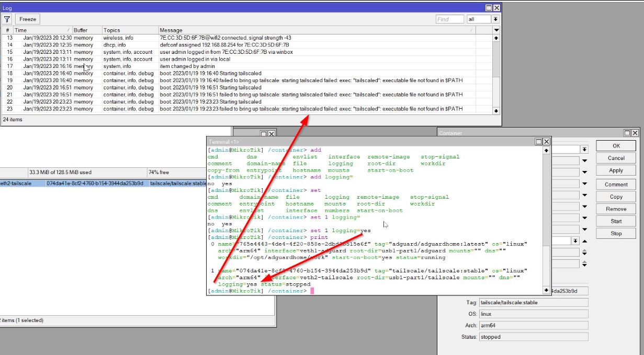The width and height of the screenshot is (644, 355).
Task: Sort Log by the # column header
Action: (x=7, y=30)
